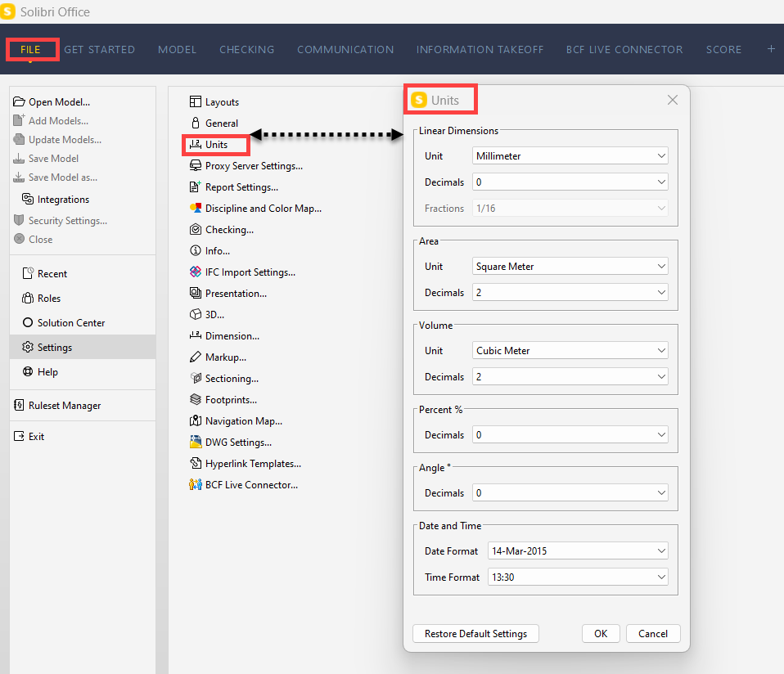Click the Open Model folder icon
The height and width of the screenshot is (674, 784).
pos(19,102)
